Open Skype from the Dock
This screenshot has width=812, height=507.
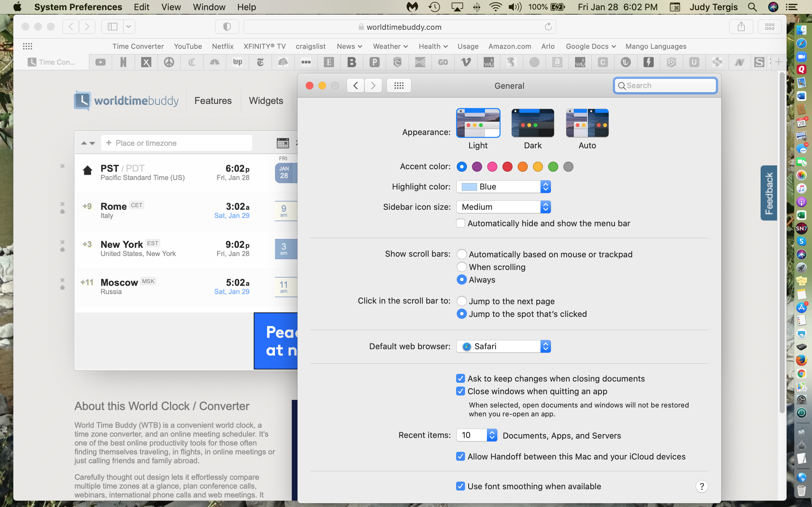point(802,241)
